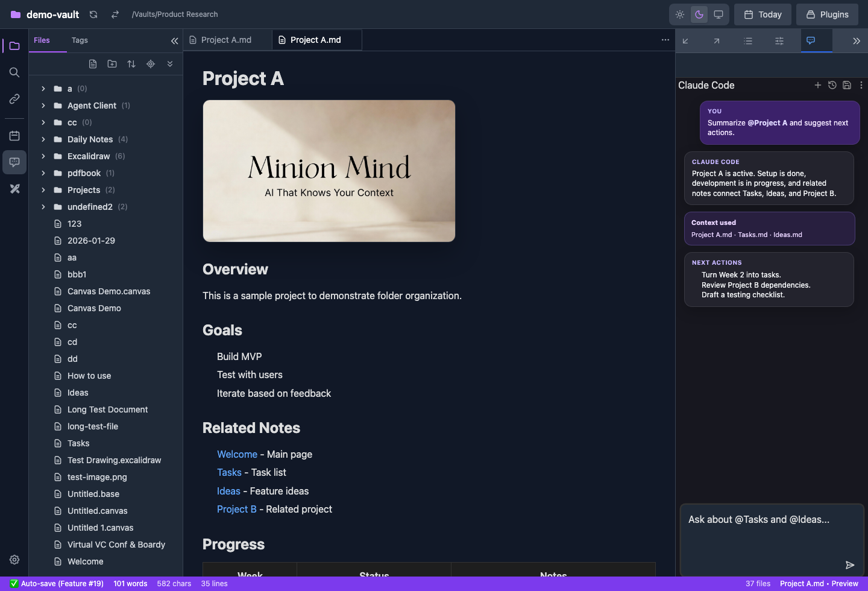Open the Today button

click(x=763, y=14)
